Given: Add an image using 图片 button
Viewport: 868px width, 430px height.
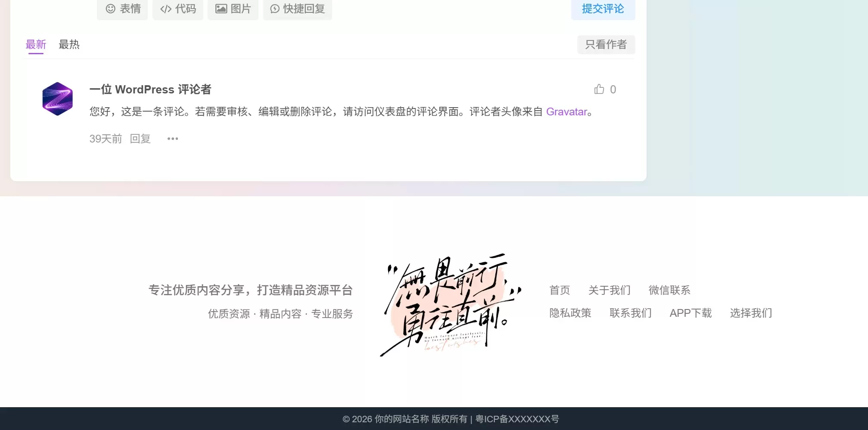Looking at the screenshot, I should coord(233,9).
